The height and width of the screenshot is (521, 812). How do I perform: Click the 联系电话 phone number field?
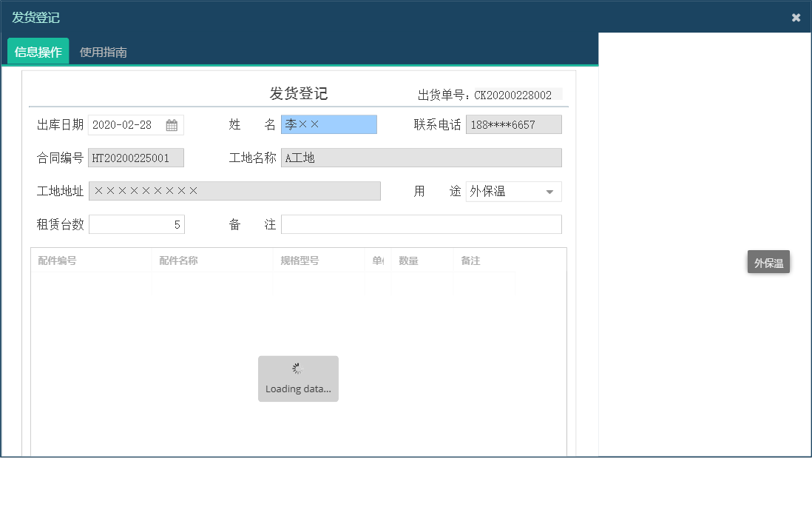coord(514,124)
